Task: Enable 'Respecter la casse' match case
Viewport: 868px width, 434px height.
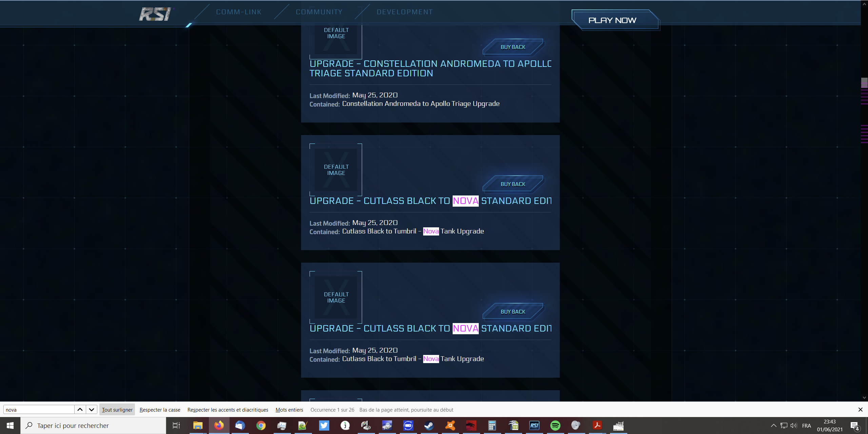Action: click(160, 410)
